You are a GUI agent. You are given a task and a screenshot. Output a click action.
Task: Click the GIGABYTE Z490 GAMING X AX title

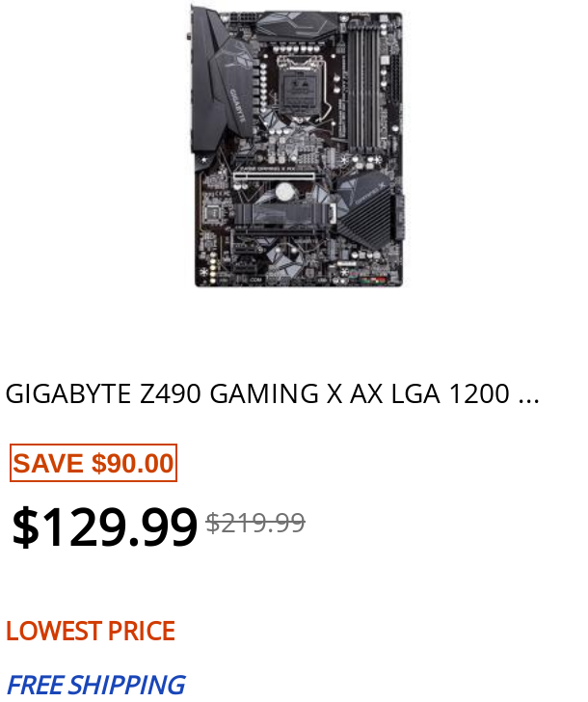pos(272,393)
